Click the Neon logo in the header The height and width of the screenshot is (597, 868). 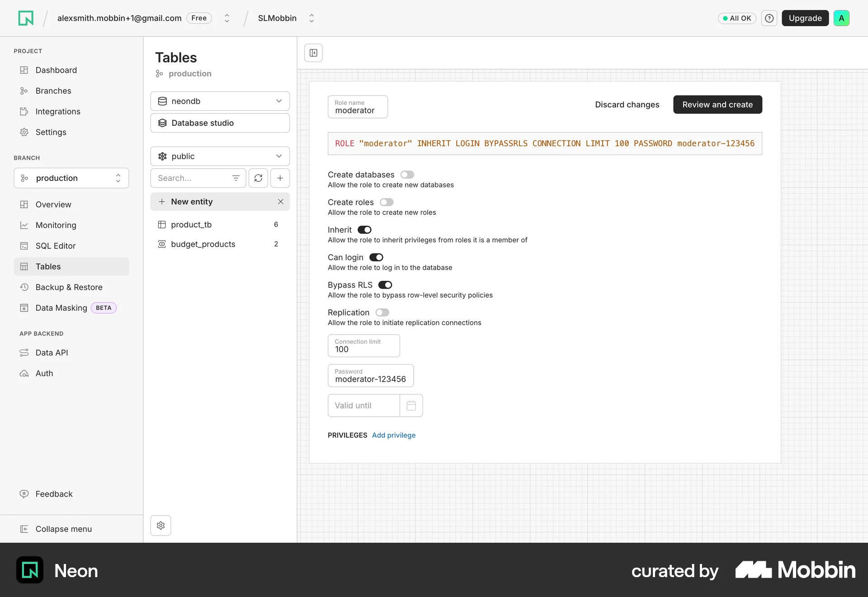(x=26, y=18)
